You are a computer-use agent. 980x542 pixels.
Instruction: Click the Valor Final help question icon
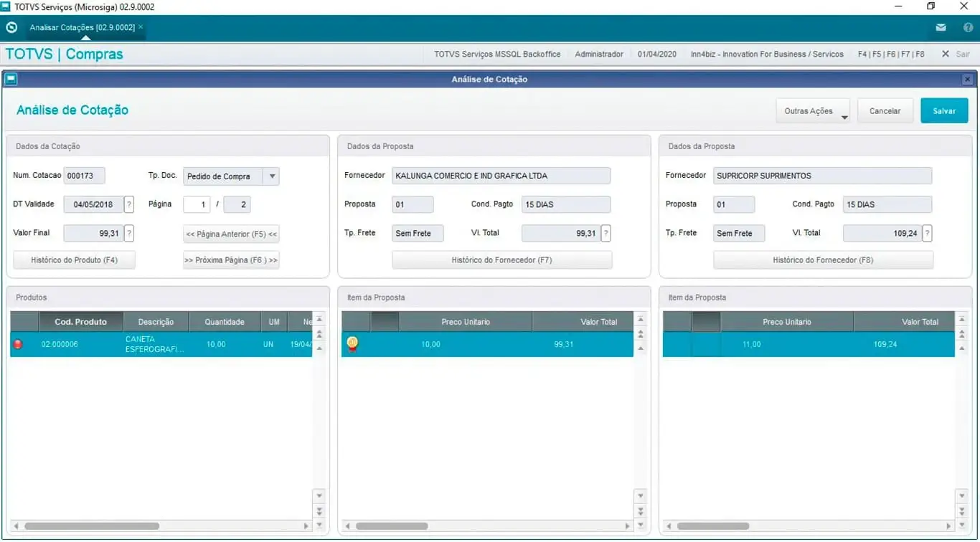(129, 233)
